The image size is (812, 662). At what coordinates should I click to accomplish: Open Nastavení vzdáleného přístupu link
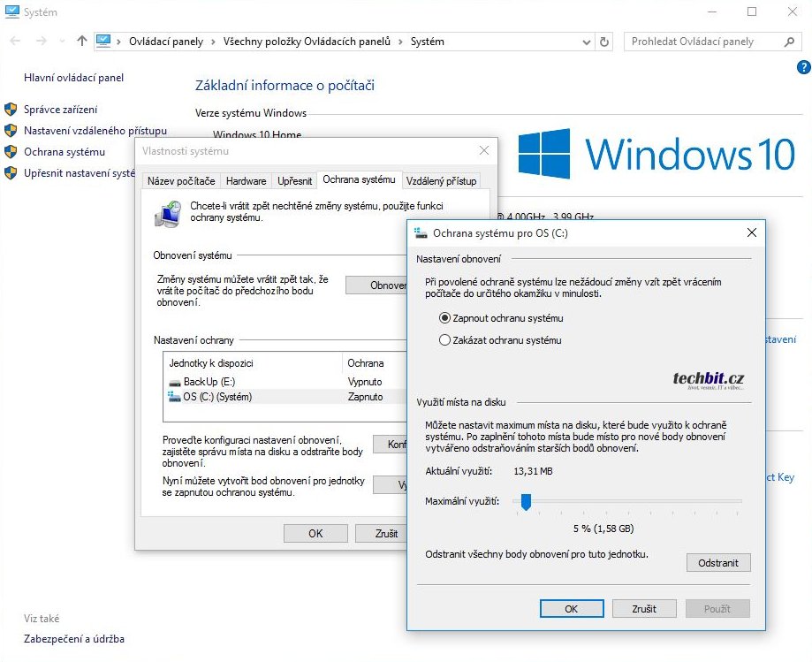(x=95, y=131)
